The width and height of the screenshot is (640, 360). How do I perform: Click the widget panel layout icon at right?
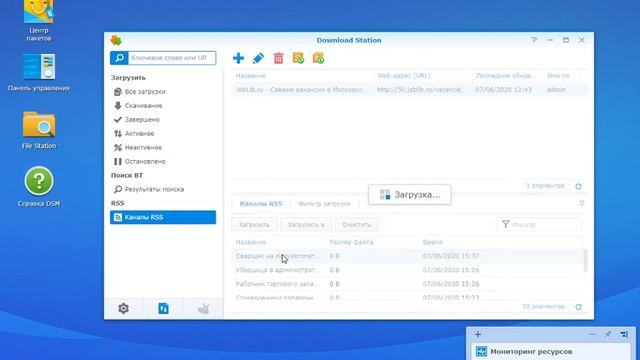coord(624,334)
